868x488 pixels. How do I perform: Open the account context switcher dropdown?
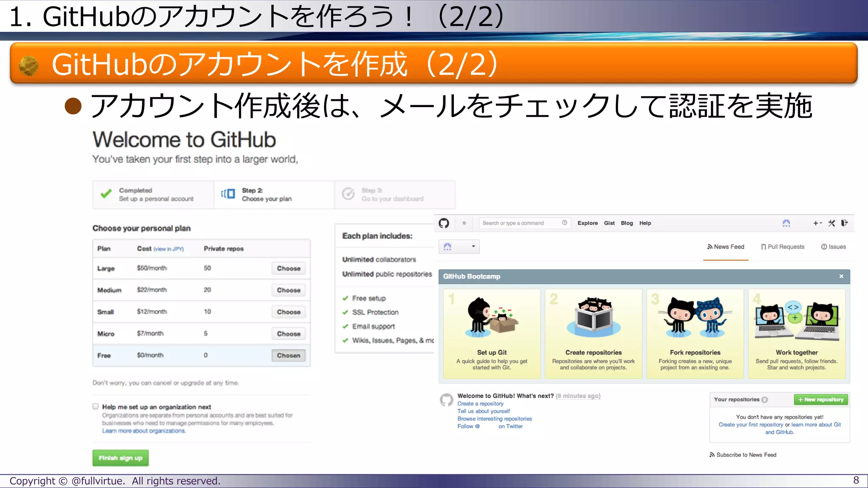click(x=459, y=247)
